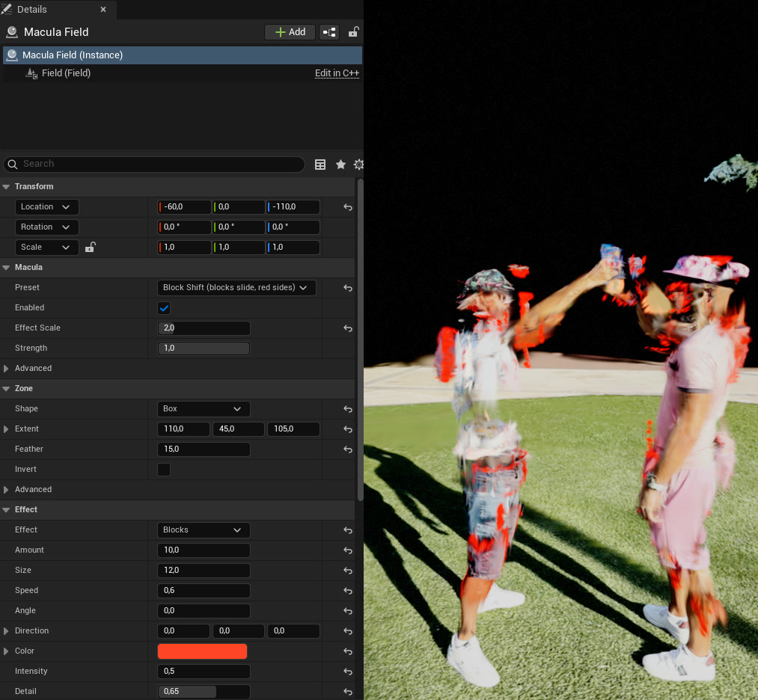Open the Rotation type dropdown
758x700 pixels.
(47, 227)
